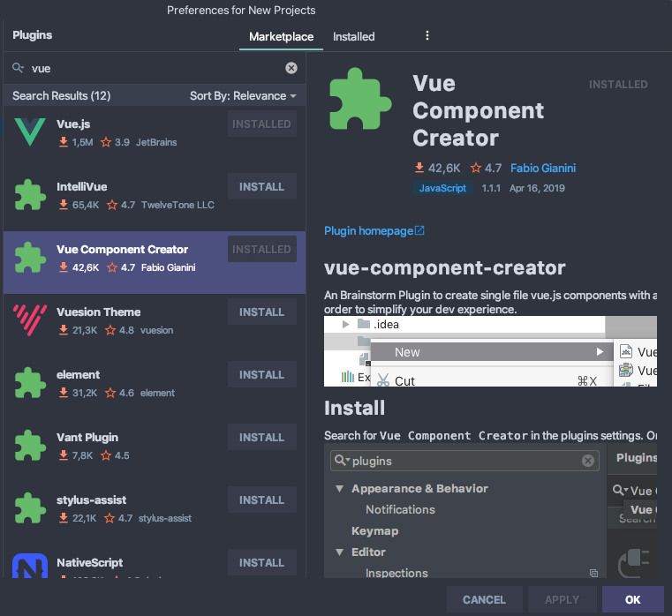Open the New submenu arrow in preview
Viewport: 672px width, 616px height.
tap(600, 352)
